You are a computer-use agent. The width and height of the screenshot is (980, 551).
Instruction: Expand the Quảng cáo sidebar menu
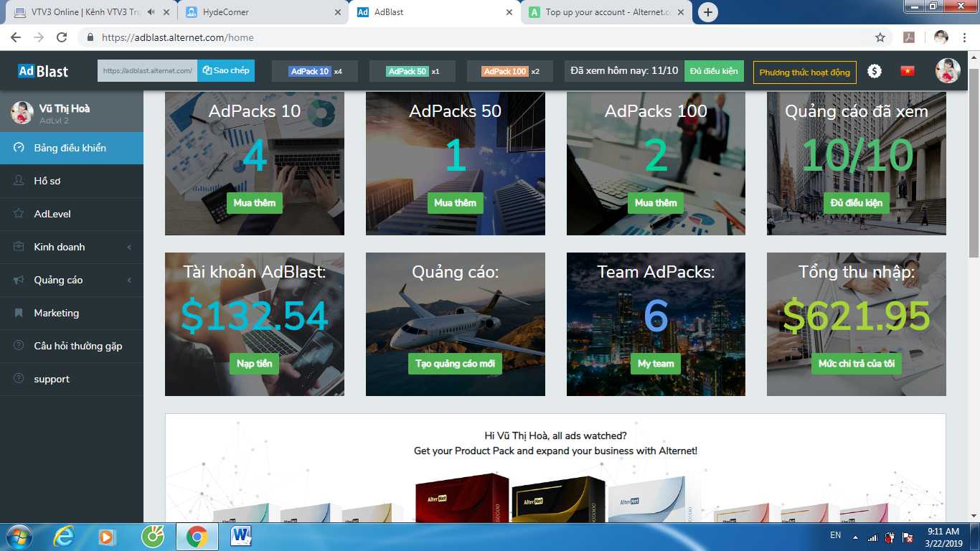click(72, 280)
